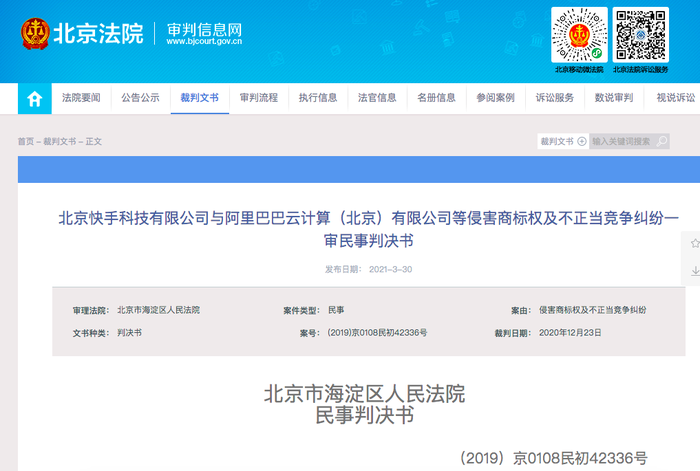Viewport: 700px width, 471px height.
Task: Click the judgment date 2020年12月23日
Action: point(570,333)
